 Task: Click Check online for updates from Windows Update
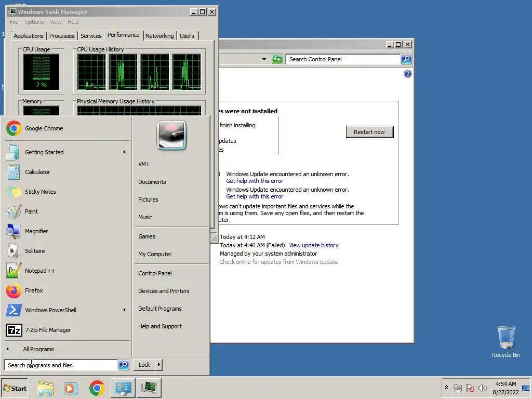pos(278,262)
